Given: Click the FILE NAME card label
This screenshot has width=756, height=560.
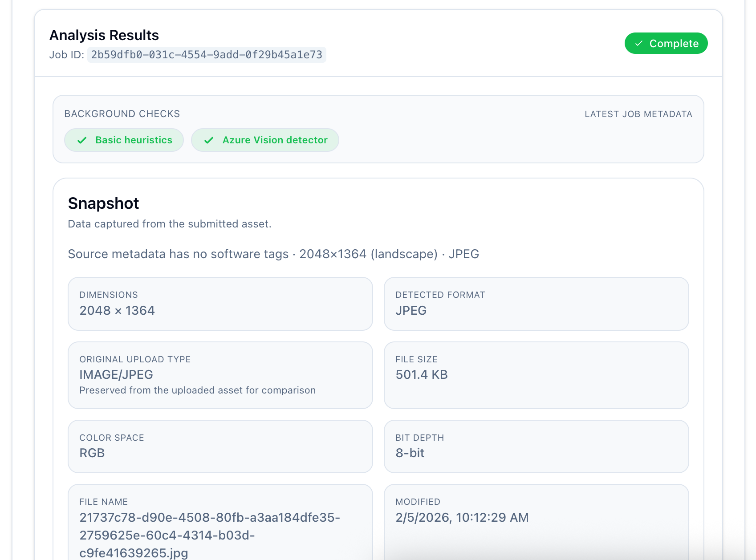Looking at the screenshot, I should click(x=104, y=502).
